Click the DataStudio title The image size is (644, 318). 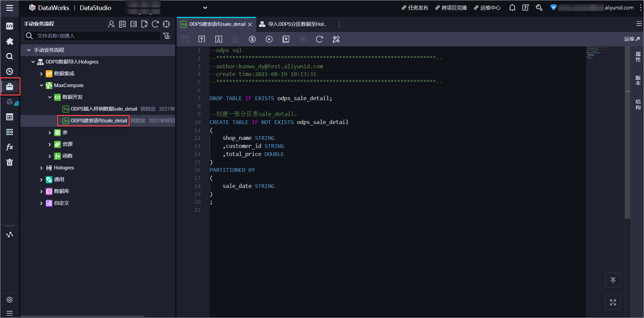tap(95, 8)
